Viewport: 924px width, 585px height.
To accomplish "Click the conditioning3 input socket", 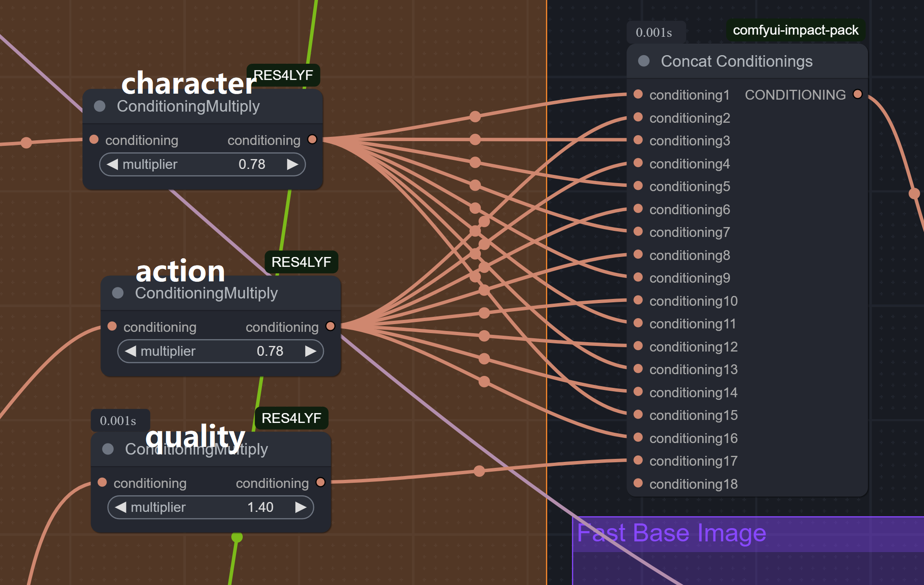I will pyautogui.click(x=638, y=140).
